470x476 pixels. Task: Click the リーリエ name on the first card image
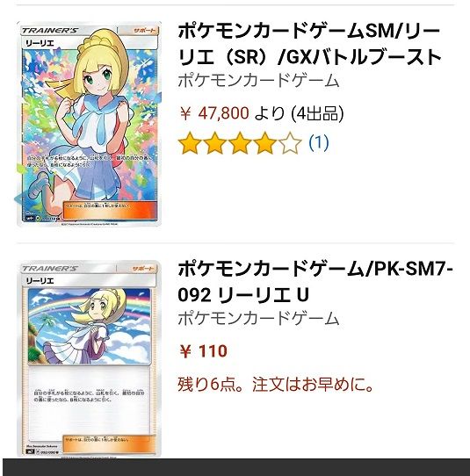[x=40, y=43]
